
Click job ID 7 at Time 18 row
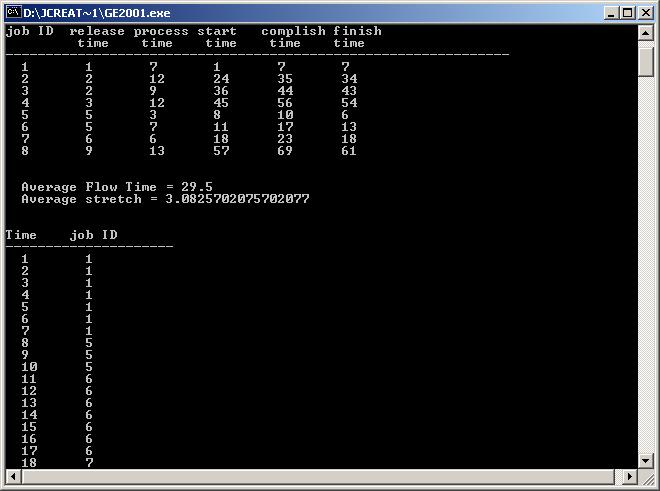[x=89, y=462]
